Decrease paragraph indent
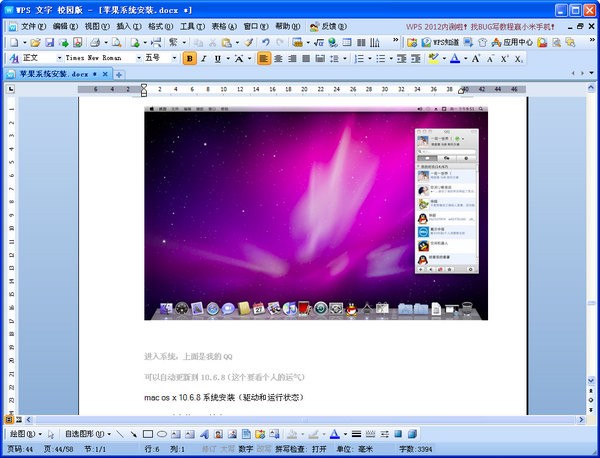Screen dimensions: 600x458 click(x=401, y=59)
